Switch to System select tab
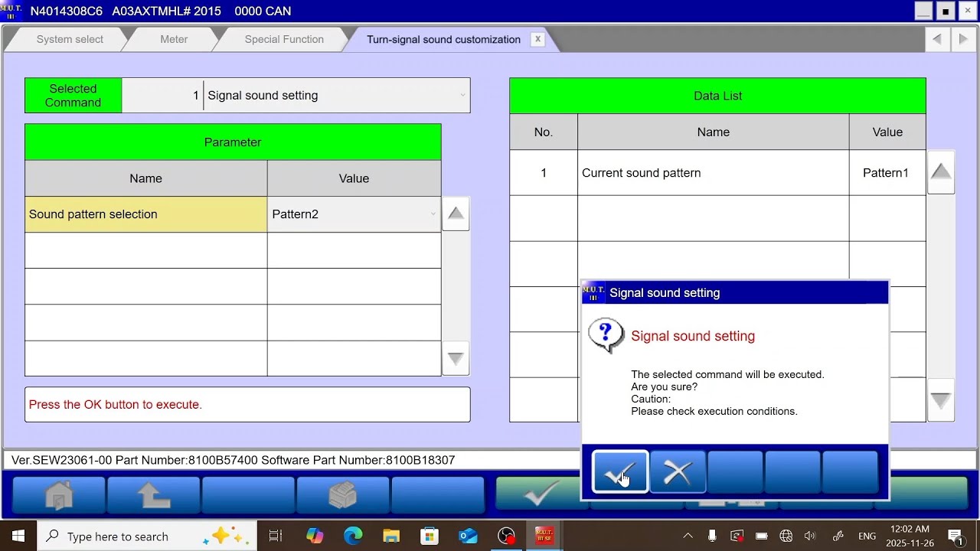 click(70, 39)
